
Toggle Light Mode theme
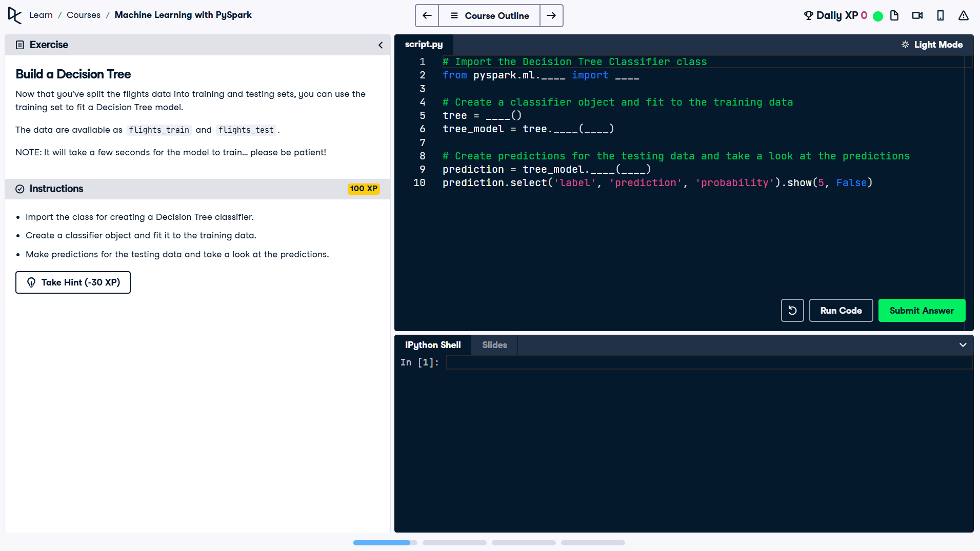932,45
